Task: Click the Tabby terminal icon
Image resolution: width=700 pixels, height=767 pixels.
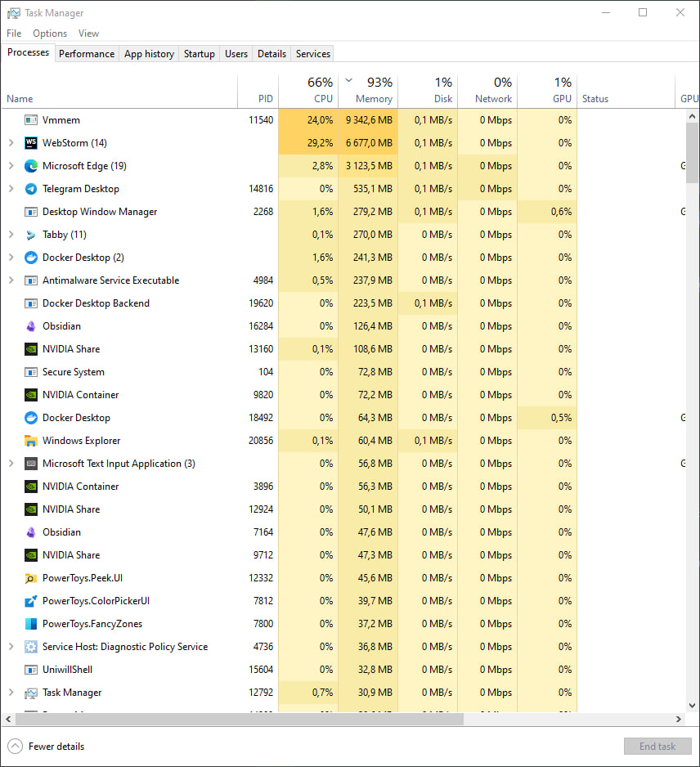Action: point(31,235)
